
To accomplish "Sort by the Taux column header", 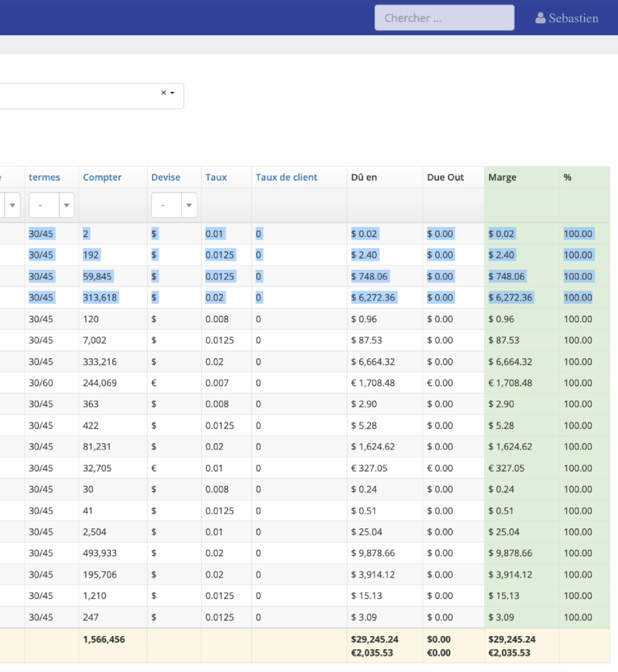I will pyautogui.click(x=216, y=177).
